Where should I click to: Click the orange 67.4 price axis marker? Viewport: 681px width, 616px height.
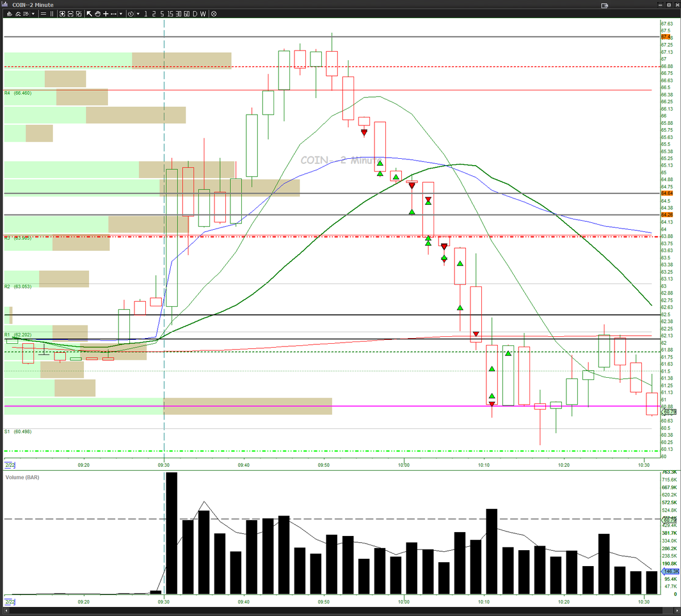coord(666,37)
